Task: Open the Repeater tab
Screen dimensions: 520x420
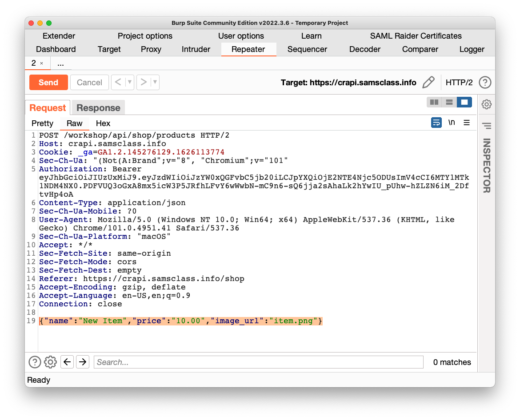Action: [x=248, y=49]
